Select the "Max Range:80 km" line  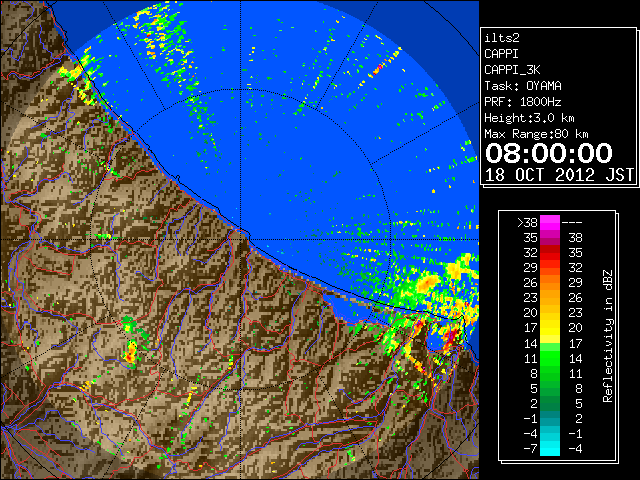click(x=536, y=134)
